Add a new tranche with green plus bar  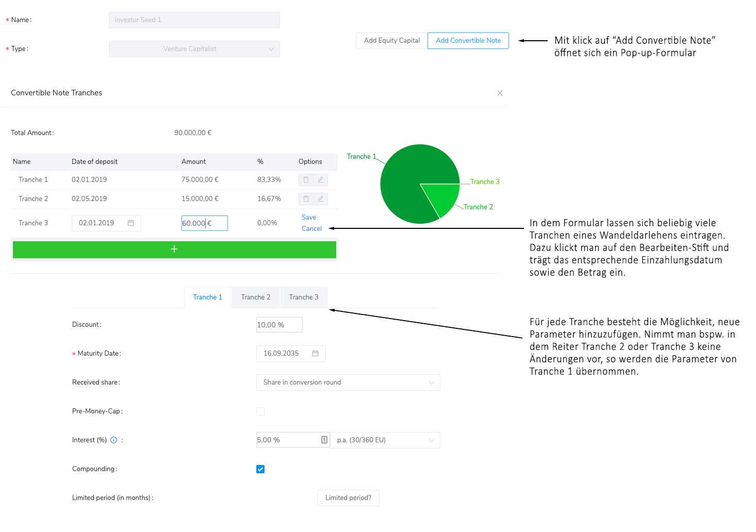coord(174,250)
